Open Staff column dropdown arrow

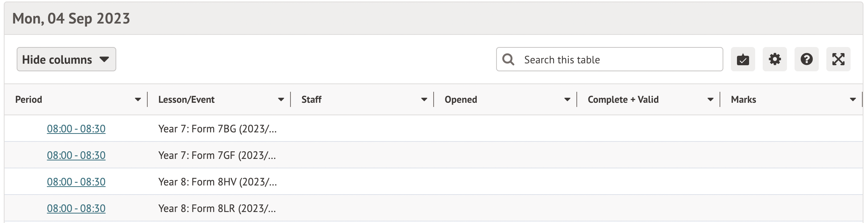pyautogui.click(x=424, y=99)
